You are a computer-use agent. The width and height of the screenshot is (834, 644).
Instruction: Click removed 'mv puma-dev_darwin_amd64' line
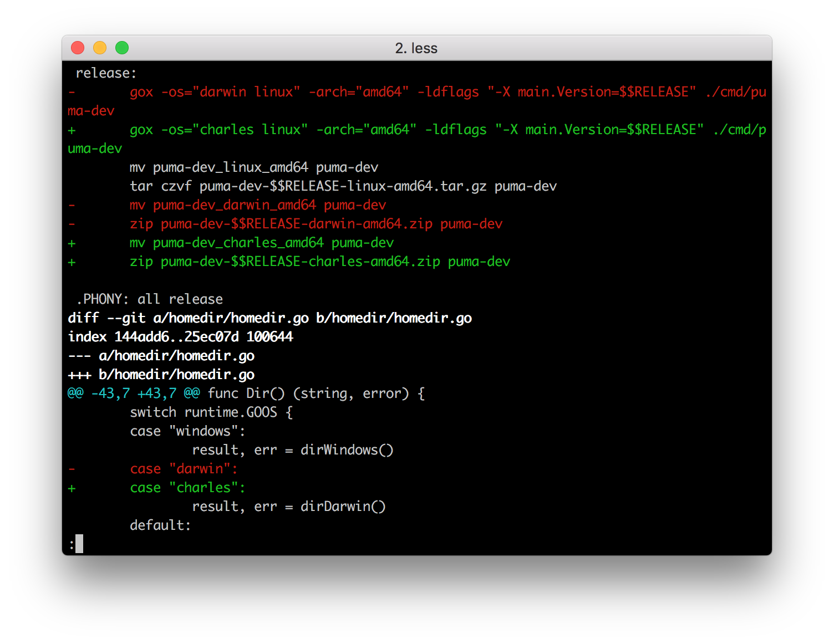(257, 205)
